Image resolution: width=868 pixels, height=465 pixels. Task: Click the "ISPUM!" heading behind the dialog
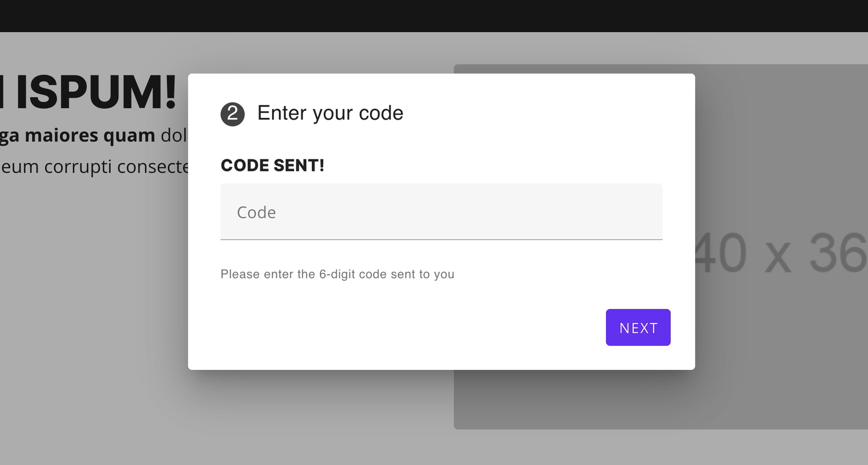(x=95, y=92)
